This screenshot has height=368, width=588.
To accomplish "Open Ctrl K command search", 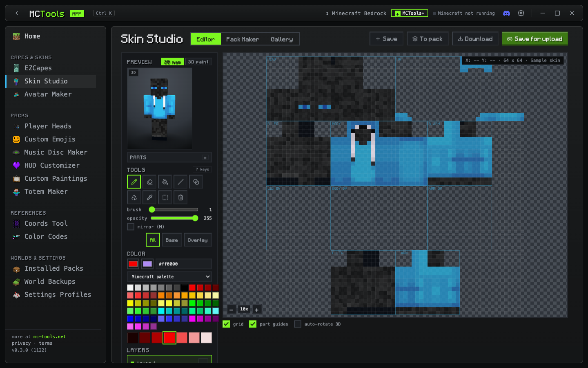I will coord(104,13).
